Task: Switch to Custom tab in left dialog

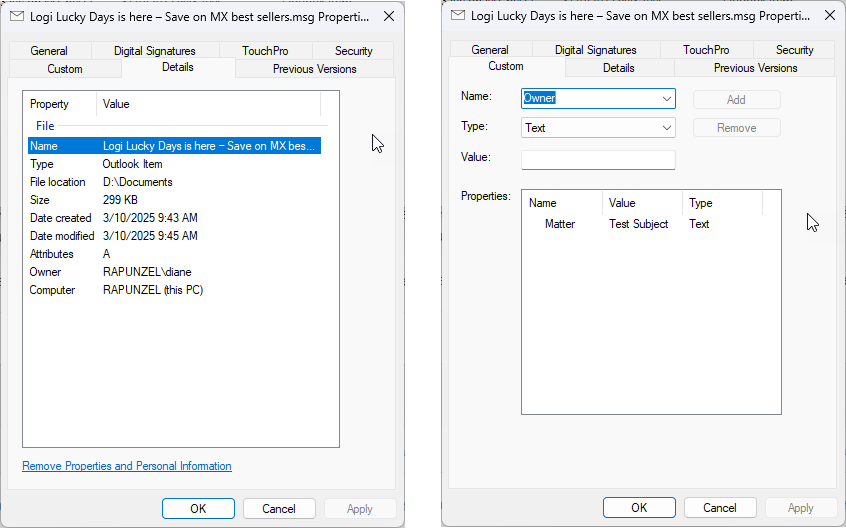Action: coord(65,69)
